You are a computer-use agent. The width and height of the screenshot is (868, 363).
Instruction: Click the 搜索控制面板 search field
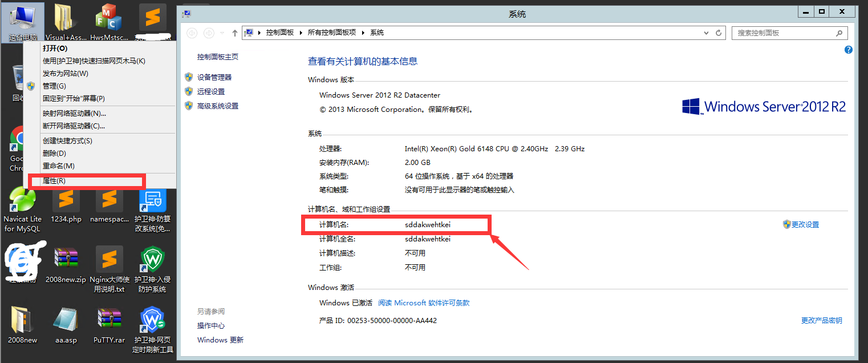pos(784,33)
